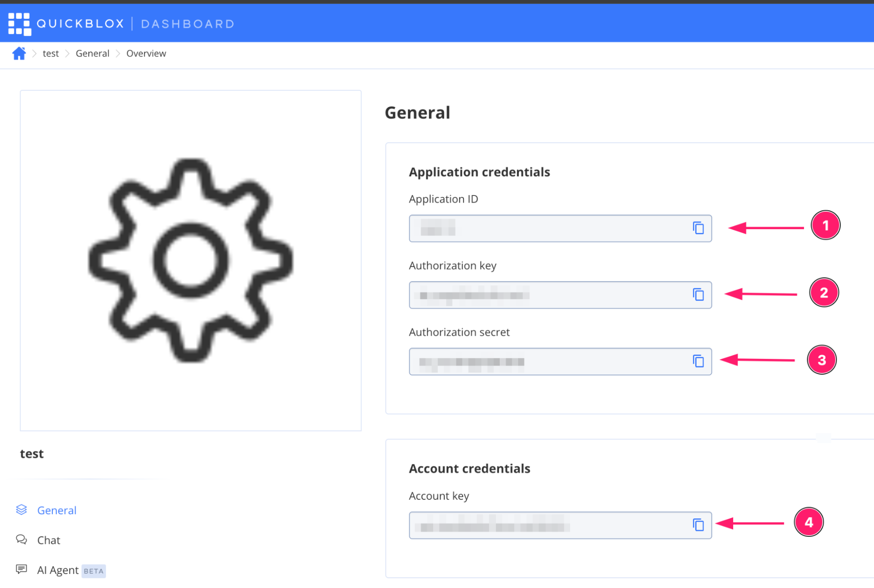Image resolution: width=874 pixels, height=588 pixels.
Task: Copy the Authorization secret value
Action: point(698,361)
